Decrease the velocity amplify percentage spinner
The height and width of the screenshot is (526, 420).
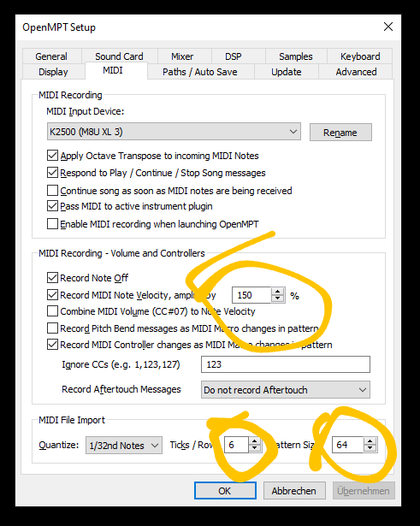(x=277, y=298)
